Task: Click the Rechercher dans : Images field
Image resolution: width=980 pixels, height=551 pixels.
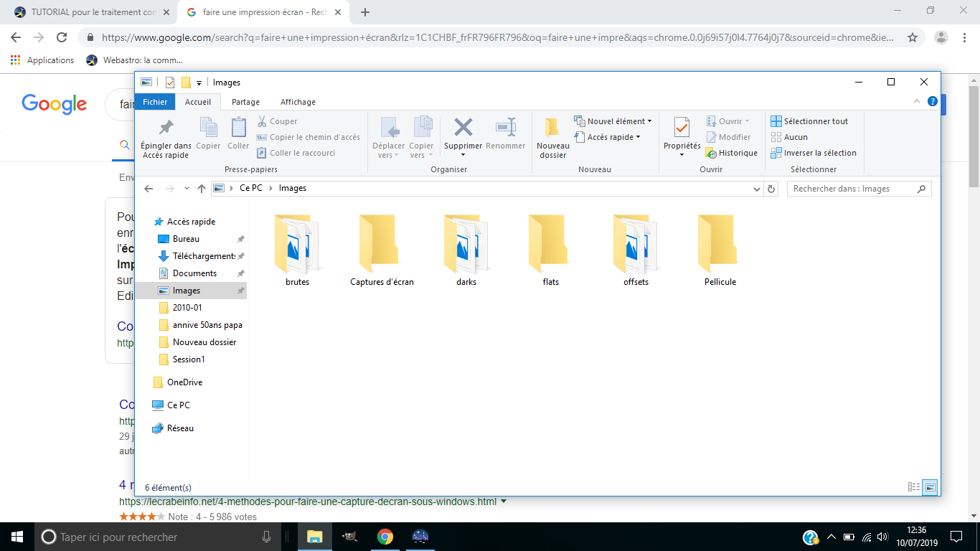Action: pos(859,189)
